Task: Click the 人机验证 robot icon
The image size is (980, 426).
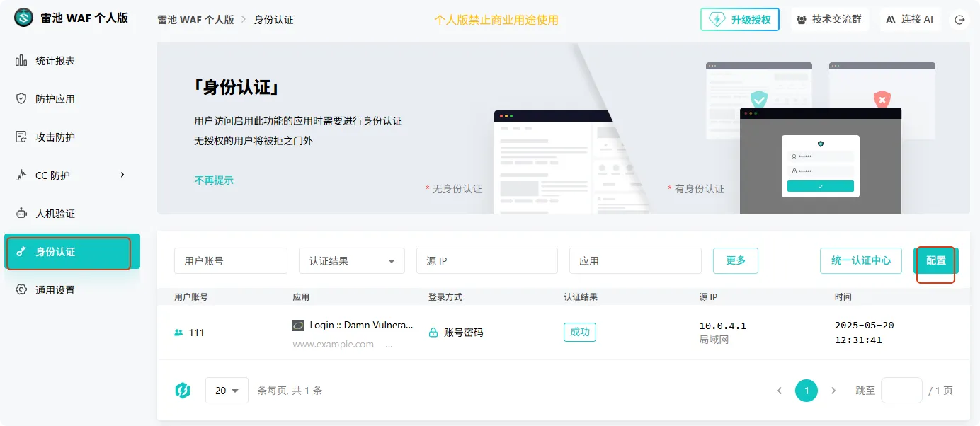Action: 21,214
